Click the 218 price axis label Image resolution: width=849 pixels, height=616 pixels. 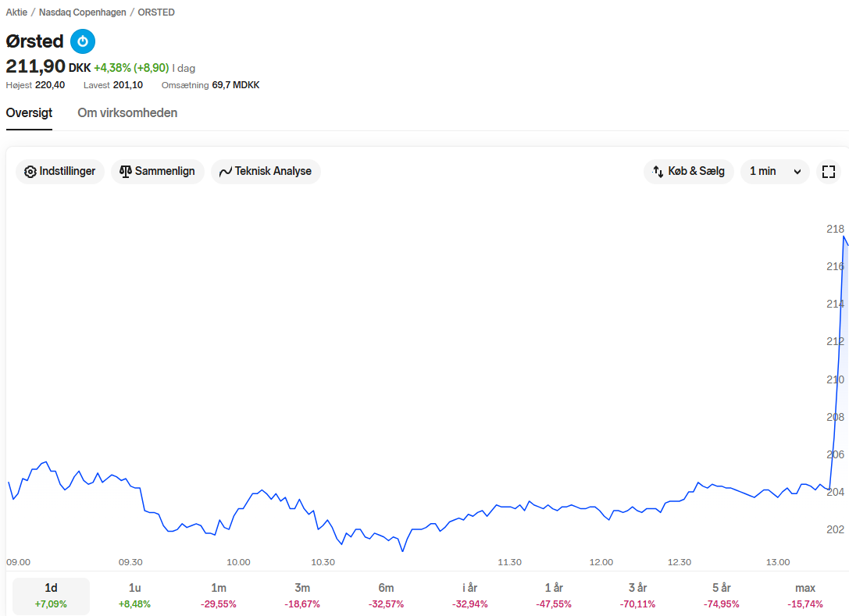[835, 229]
